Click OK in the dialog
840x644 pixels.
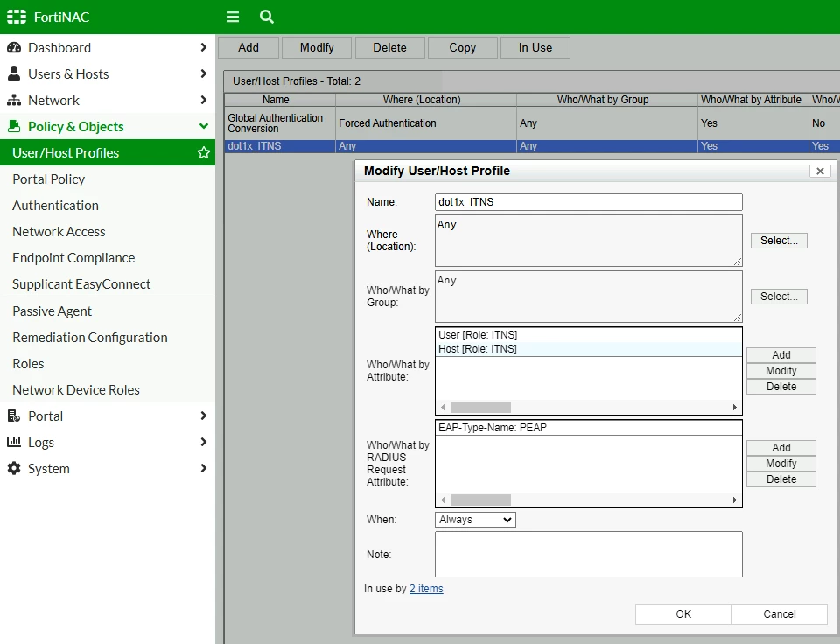(x=683, y=614)
